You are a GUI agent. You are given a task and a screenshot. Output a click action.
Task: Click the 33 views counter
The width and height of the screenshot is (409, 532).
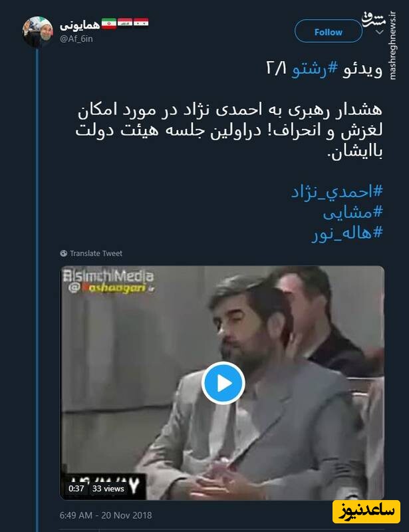point(108,489)
